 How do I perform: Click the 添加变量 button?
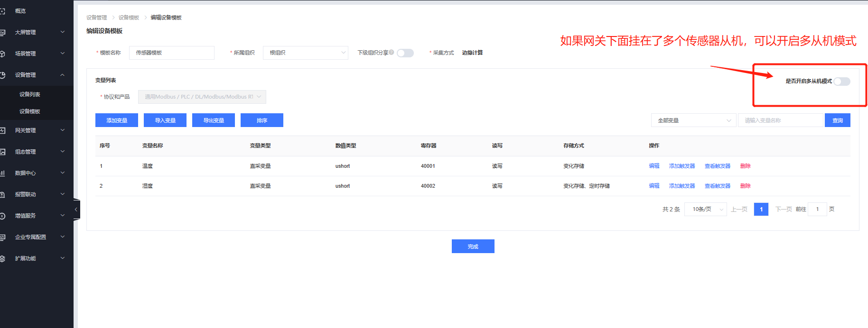point(117,120)
